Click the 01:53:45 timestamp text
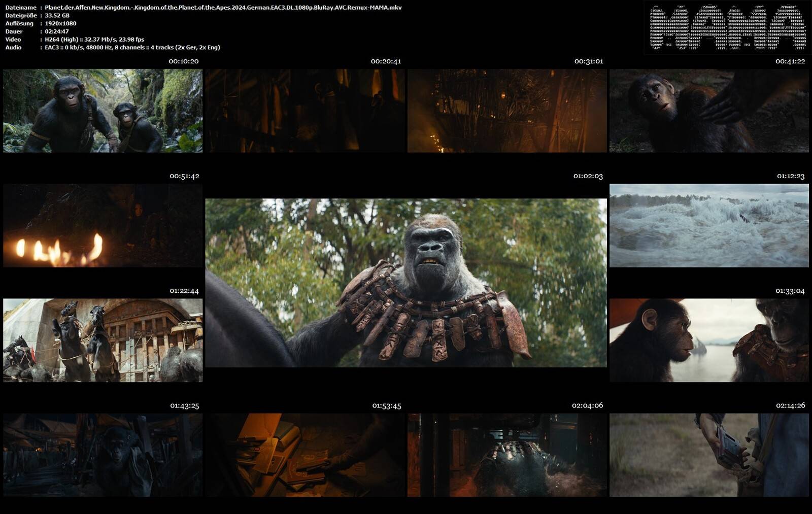The width and height of the screenshot is (812, 514). pyautogui.click(x=387, y=406)
